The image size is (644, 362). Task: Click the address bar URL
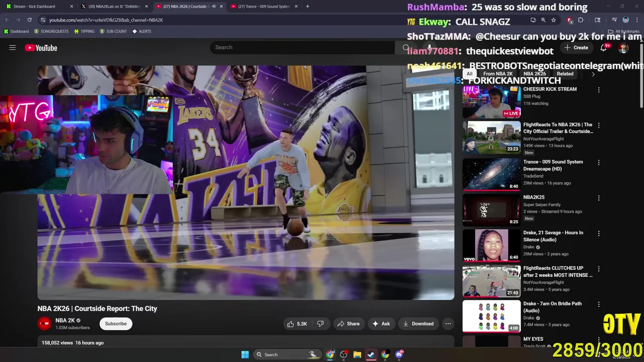tap(106, 20)
